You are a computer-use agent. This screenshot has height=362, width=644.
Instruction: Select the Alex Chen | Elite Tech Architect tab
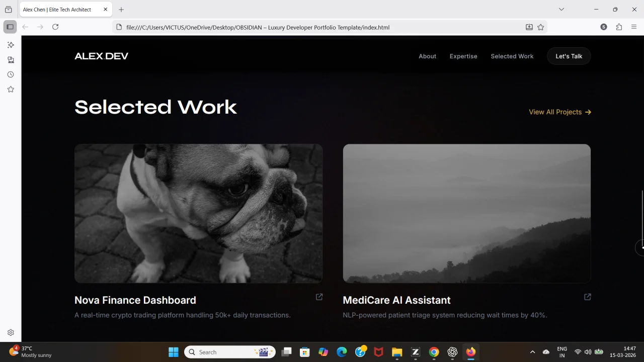65,10
